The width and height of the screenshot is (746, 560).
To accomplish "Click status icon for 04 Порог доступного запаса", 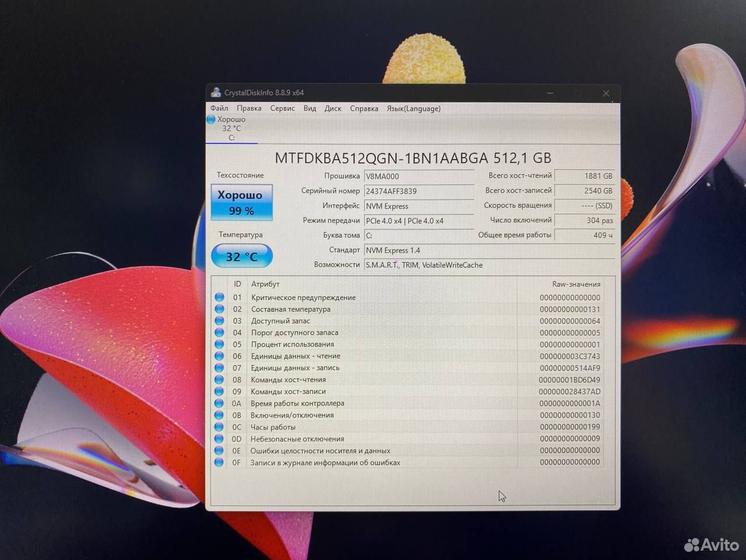I will (x=219, y=333).
